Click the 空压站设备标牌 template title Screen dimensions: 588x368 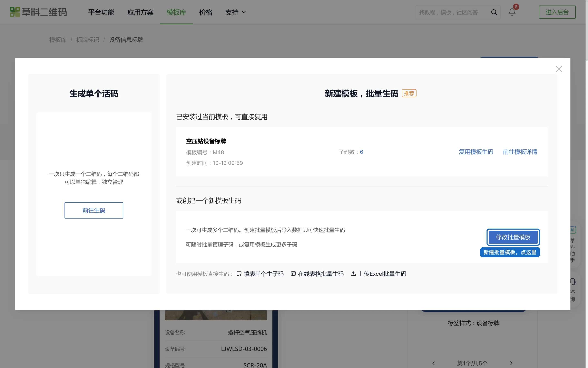[x=206, y=141]
